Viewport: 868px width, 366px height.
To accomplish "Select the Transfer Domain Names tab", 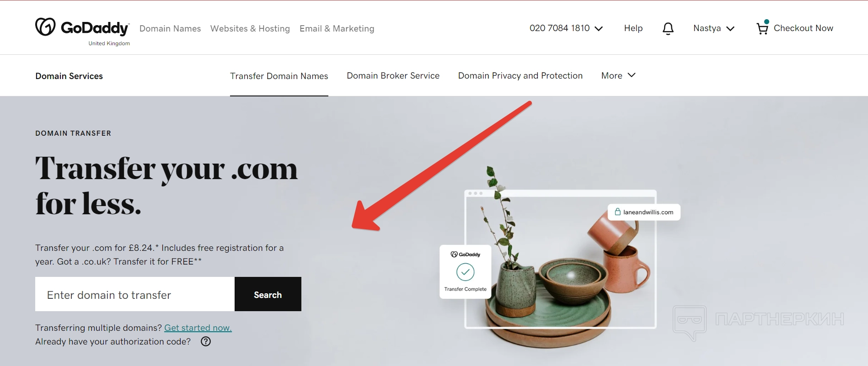I will (x=279, y=76).
